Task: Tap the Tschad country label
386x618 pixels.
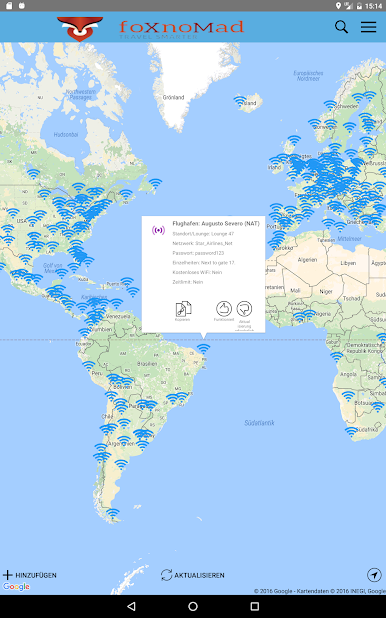Action: tap(351, 298)
